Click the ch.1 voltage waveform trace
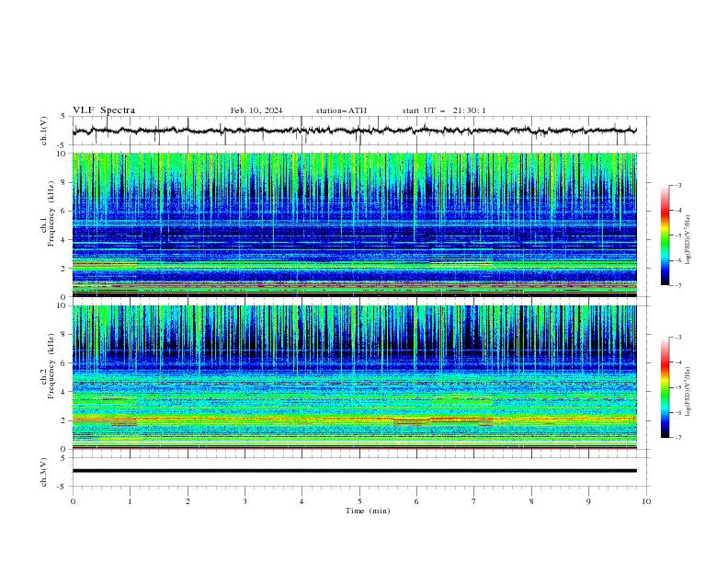The image size is (728, 563). point(354,131)
